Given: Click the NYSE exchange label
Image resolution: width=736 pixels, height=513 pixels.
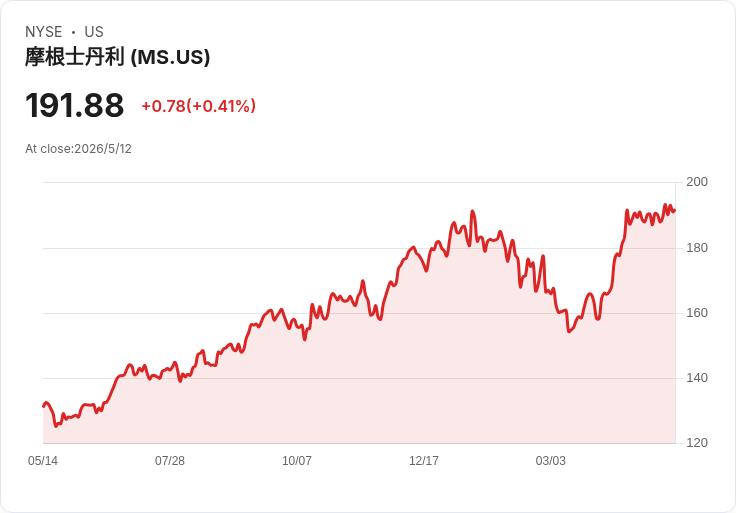Looking at the screenshot, I should point(44,32).
